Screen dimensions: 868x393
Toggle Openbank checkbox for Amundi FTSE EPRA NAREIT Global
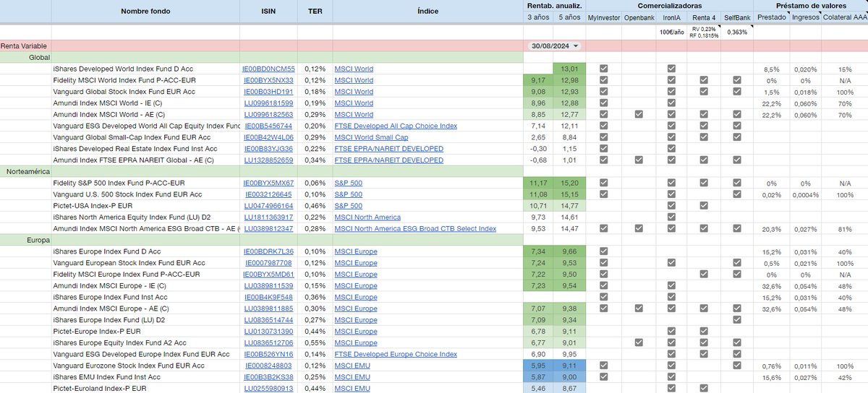637,160
